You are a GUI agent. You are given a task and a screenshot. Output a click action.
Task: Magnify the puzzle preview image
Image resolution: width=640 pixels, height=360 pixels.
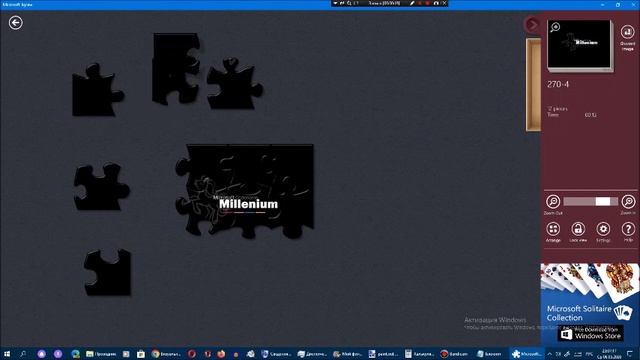pyautogui.click(x=555, y=27)
